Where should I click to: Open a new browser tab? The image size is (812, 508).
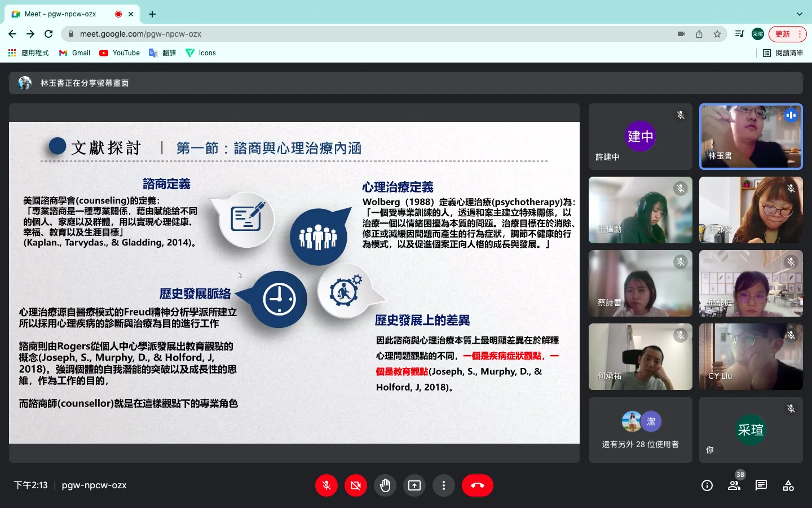click(152, 14)
